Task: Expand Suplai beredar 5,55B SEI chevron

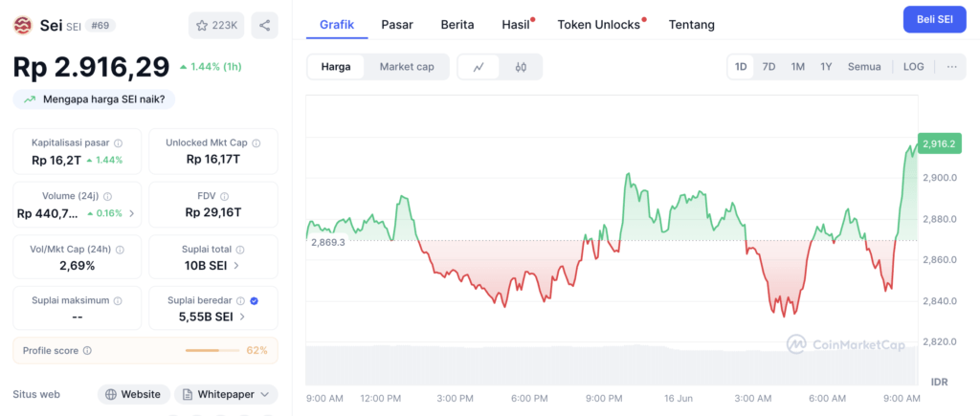Action: [x=242, y=317]
